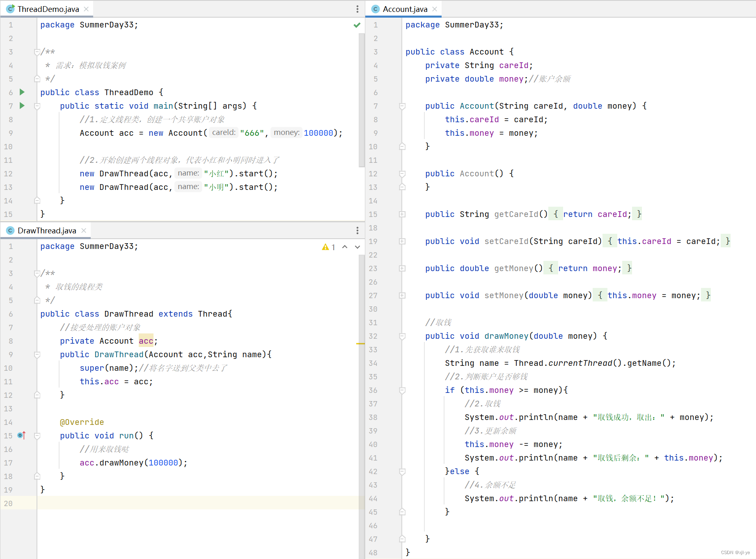Collapse the run() method fold
Image resolution: width=756 pixels, height=559 pixels.
coord(37,436)
